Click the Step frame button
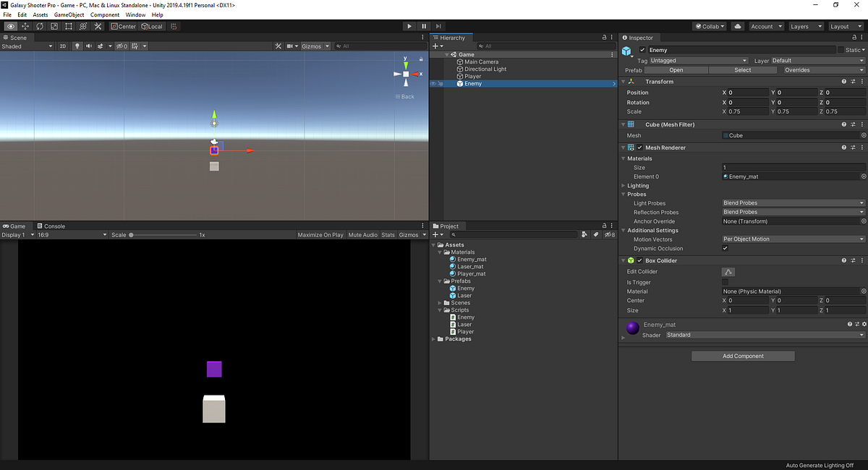Viewport: 868px width, 470px height. pos(438,26)
